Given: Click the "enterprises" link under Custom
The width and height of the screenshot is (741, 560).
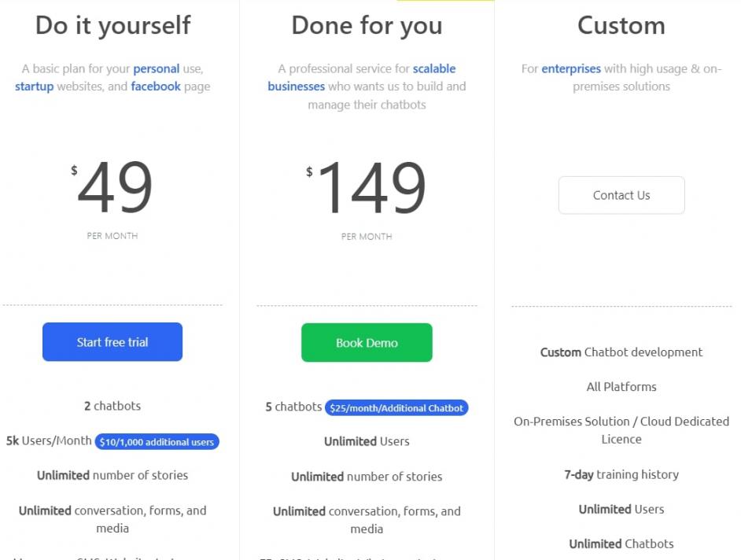Looking at the screenshot, I should [571, 68].
